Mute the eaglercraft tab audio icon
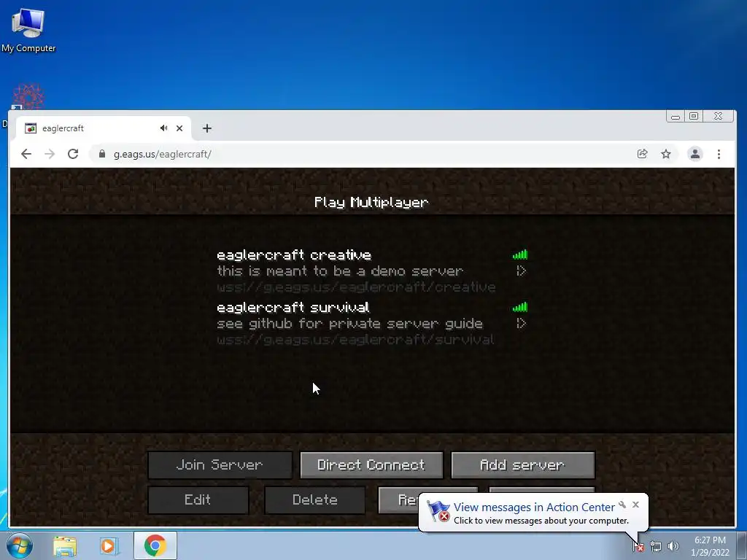 click(x=164, y=128)
